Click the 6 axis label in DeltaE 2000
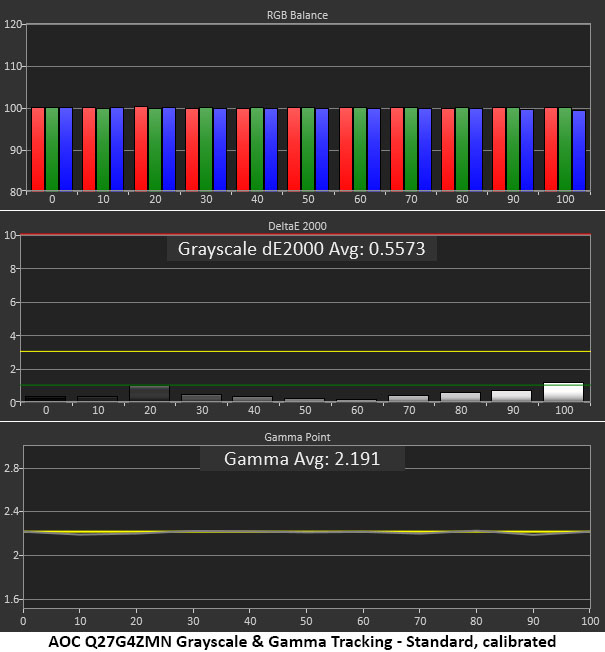The height and width of the screenshot is (652, 605). click(x=13, y=302)
